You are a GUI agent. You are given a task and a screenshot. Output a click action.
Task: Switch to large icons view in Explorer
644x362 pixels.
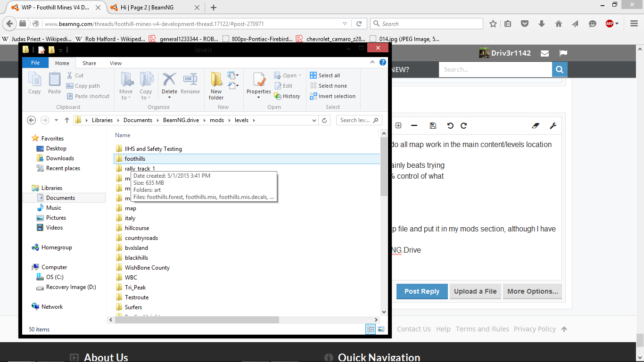[x=381, y=329]
